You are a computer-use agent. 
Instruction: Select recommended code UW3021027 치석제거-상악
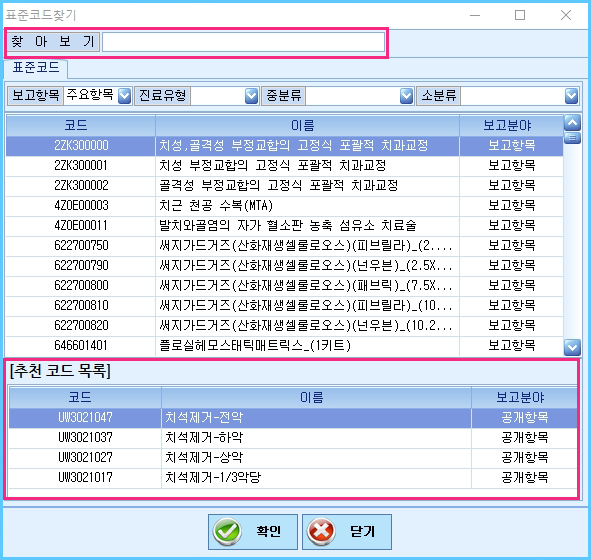(x=293, y=457)
